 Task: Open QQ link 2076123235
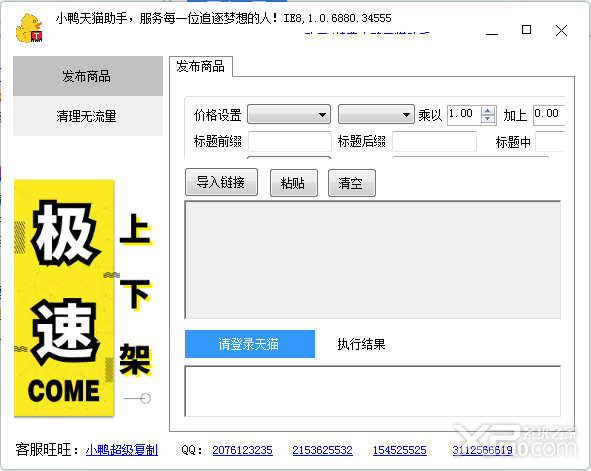coord(242,450)
